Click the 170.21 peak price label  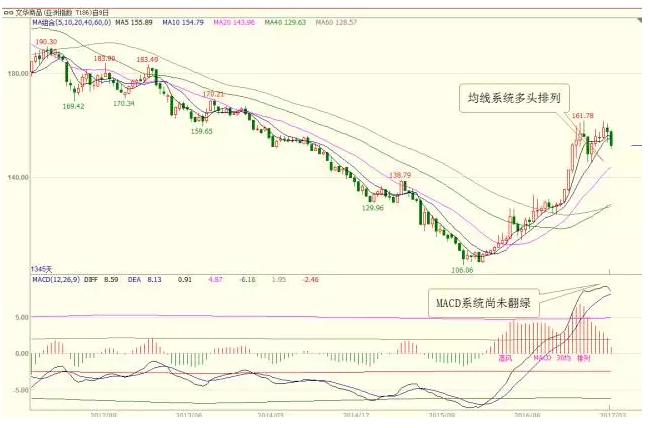point(213,95)
